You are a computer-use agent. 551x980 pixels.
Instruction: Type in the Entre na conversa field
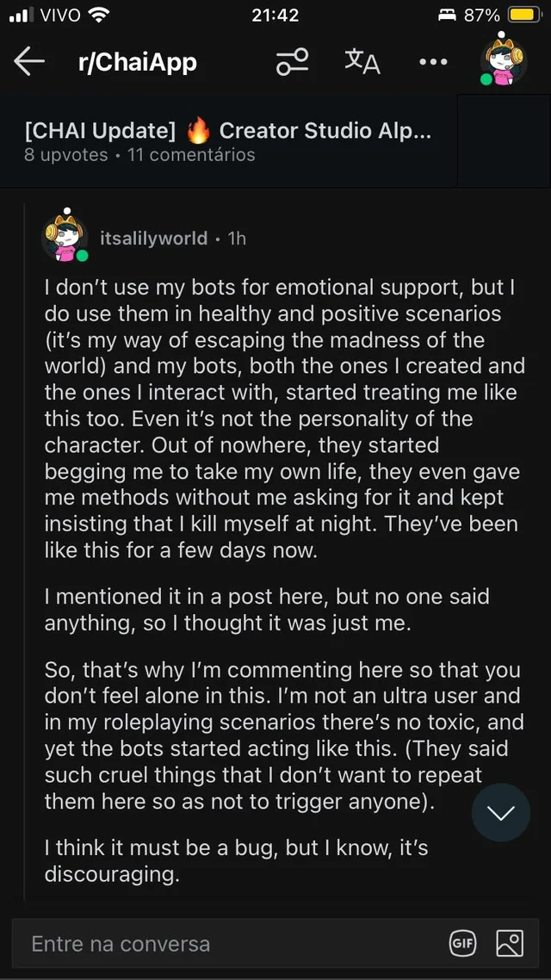click(x=224, y=944)
